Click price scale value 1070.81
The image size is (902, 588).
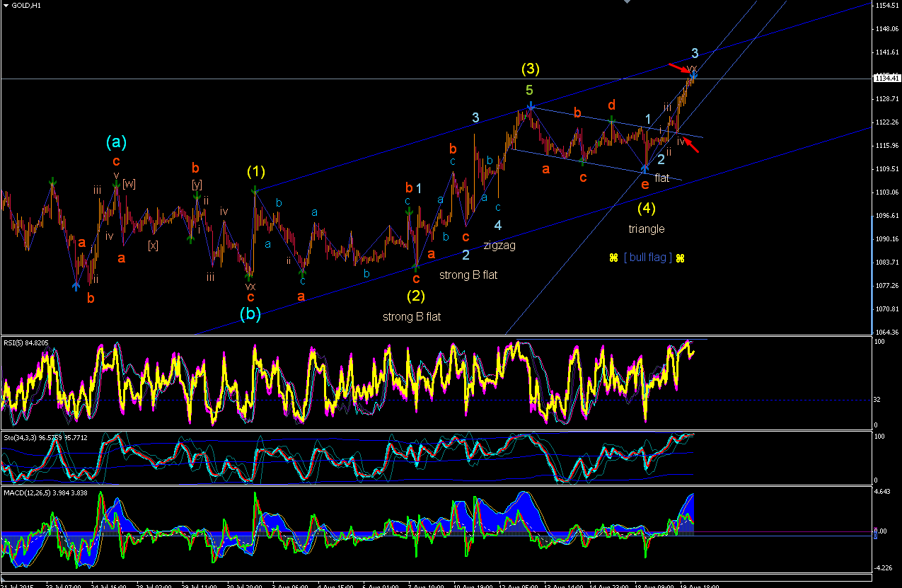886,309
